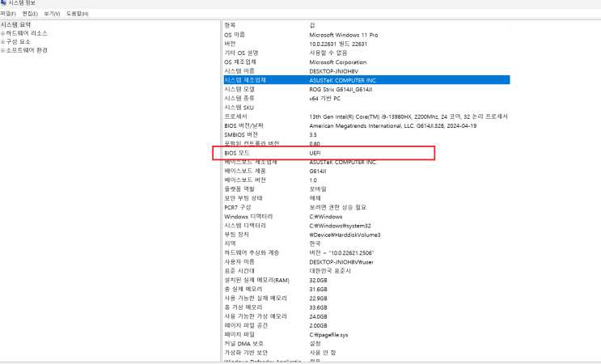Select the SMBIOS 버전 row
Screen dimensions: 601x364
366,135
